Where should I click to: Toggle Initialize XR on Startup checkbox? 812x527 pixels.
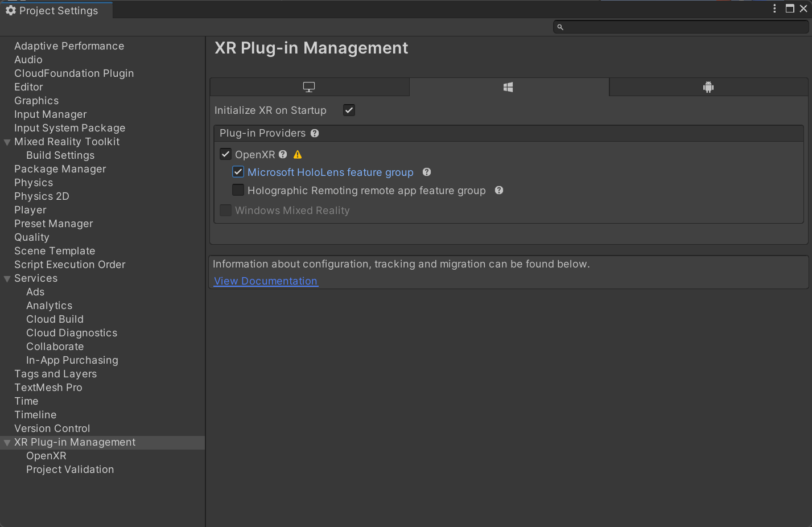pyautogui.click(x=349, y=110)
